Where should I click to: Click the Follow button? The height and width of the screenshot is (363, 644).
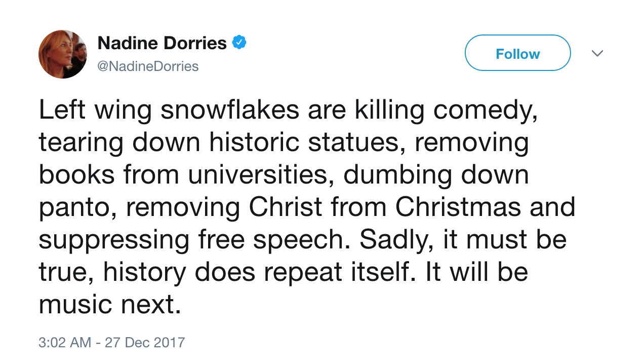tap(517, 53)
